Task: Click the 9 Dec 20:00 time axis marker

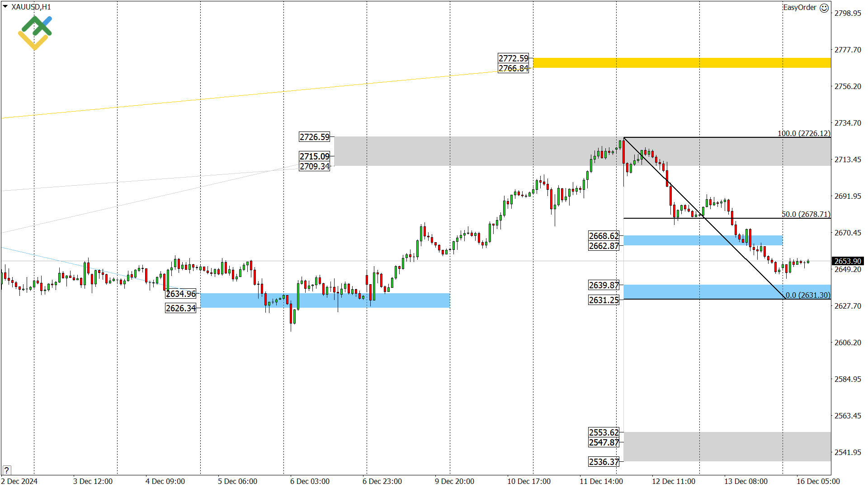Action: [x=454, y=481]
